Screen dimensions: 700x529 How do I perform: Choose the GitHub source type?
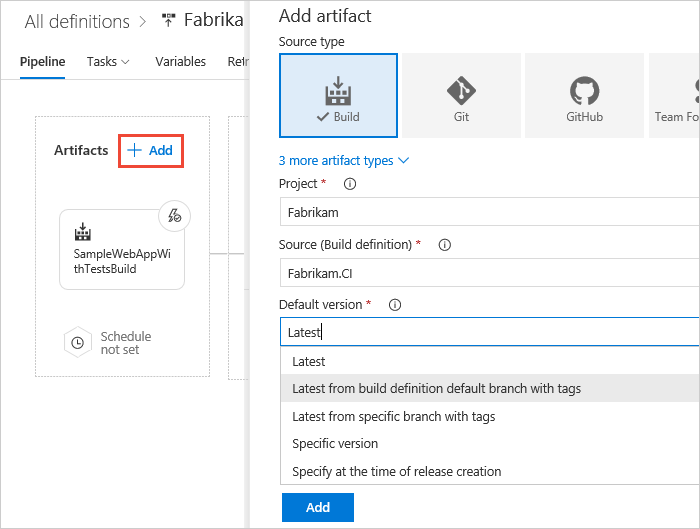click(584, 95)
